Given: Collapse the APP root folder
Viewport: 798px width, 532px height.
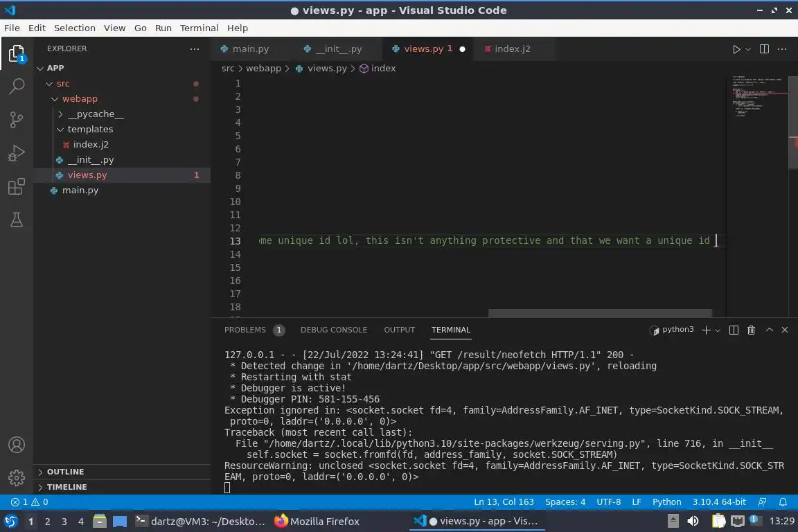Looking at the screenshot, I should point(122,68).
